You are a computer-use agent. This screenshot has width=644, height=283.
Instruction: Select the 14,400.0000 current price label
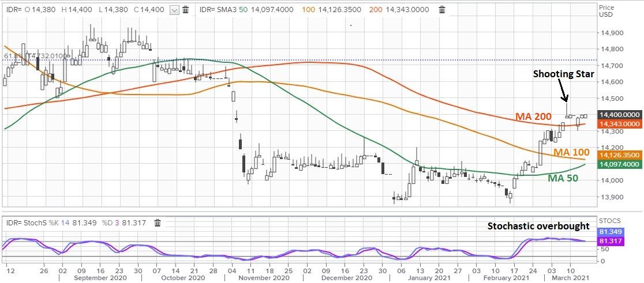coord(620,115)
